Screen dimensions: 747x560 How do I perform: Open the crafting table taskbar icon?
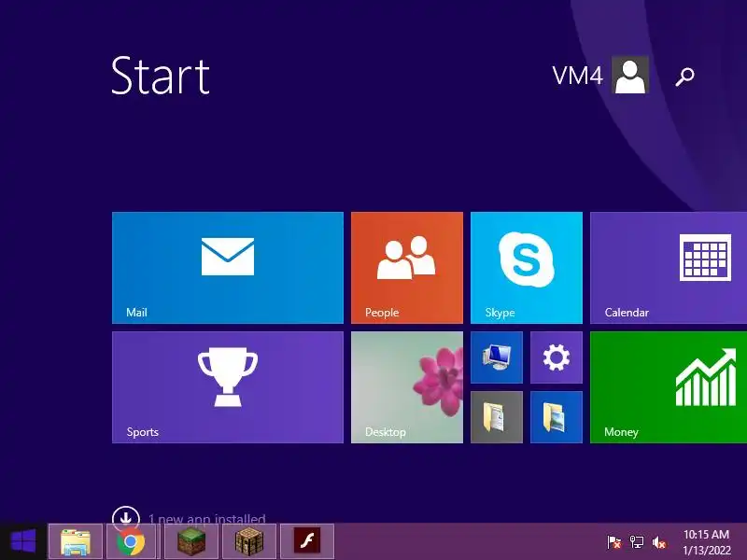coord(249,542)
